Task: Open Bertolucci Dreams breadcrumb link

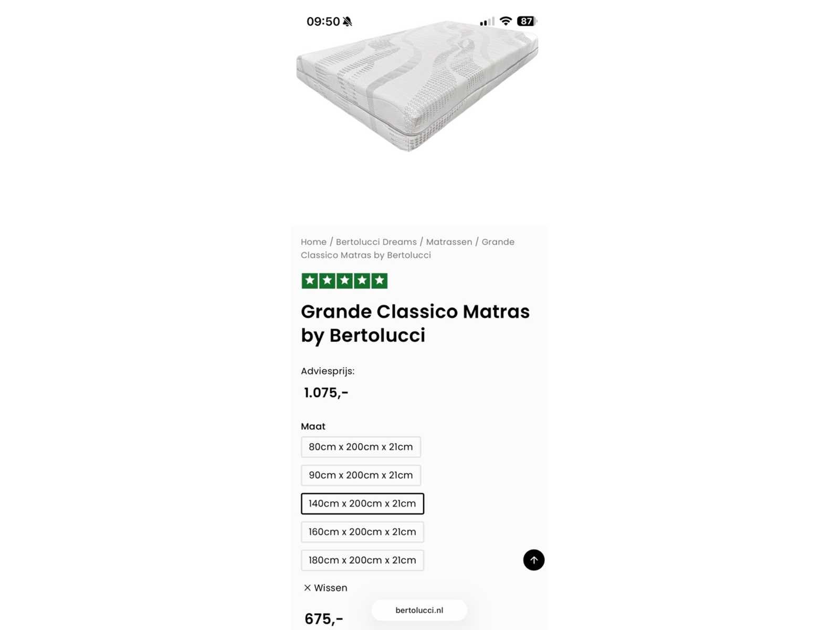Action: [376, 242]
